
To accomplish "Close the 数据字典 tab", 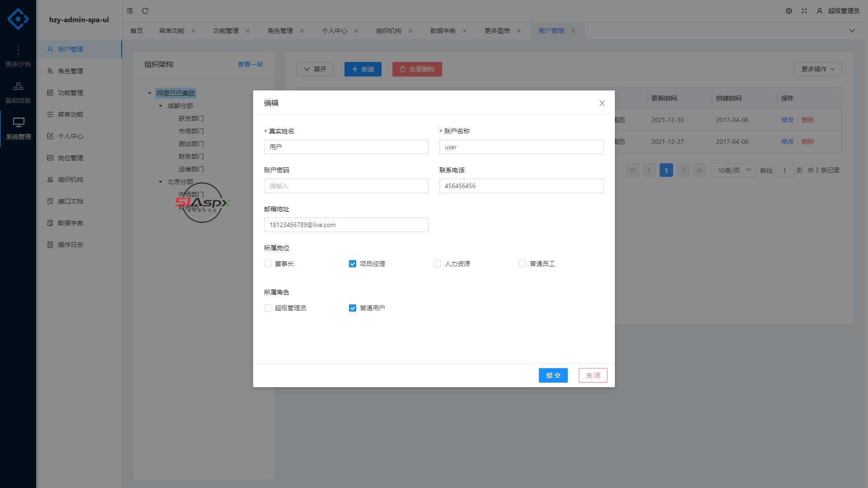I will coord(465,31).
